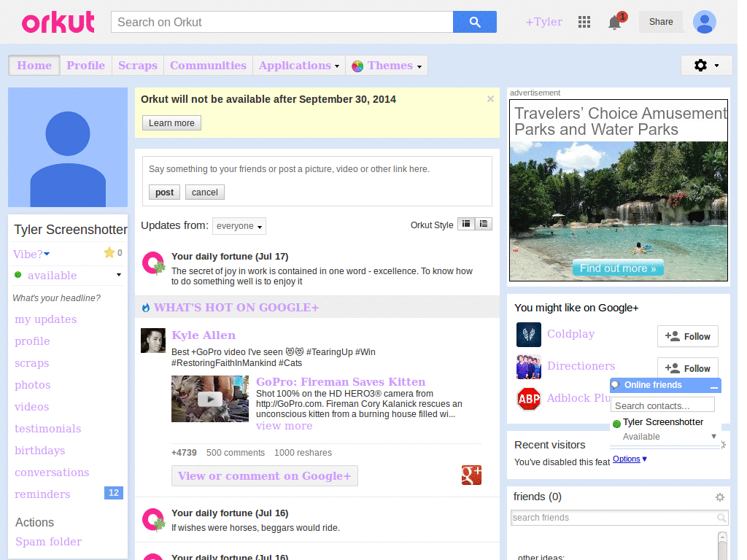747x560 pixels.
Task: Open conversations in the sidebar
Action: pos(52,472)
